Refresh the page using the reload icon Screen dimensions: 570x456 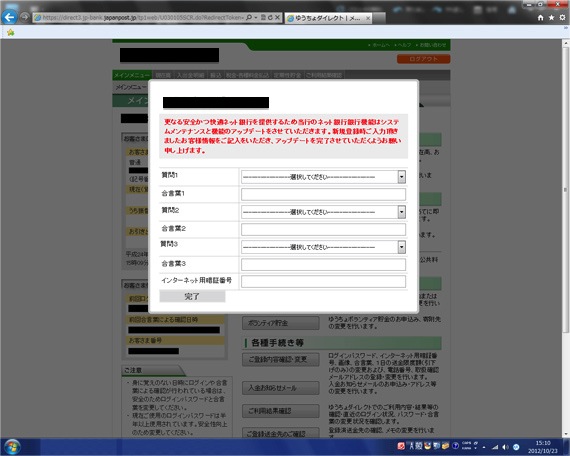[x=270, y=17]
